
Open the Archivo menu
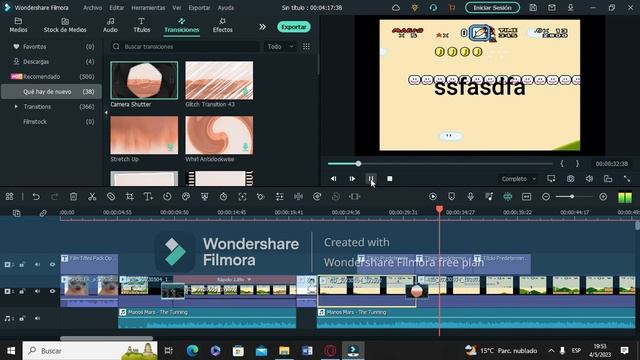click(92, 8)
